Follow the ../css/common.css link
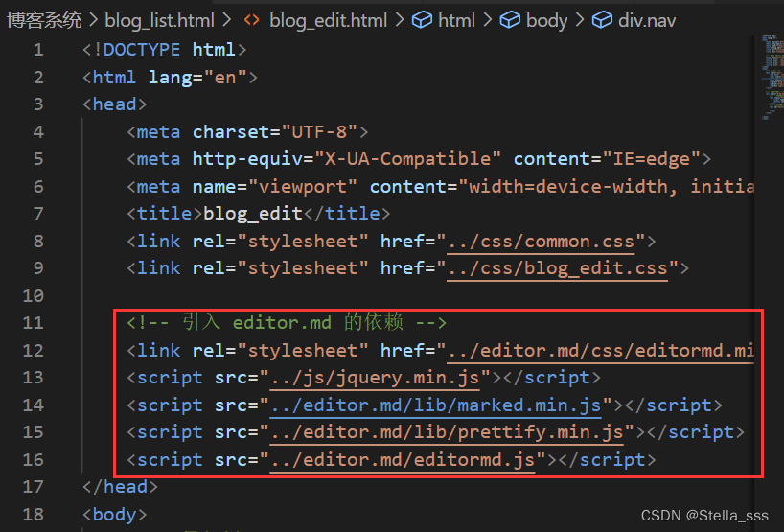 (545, 242)
